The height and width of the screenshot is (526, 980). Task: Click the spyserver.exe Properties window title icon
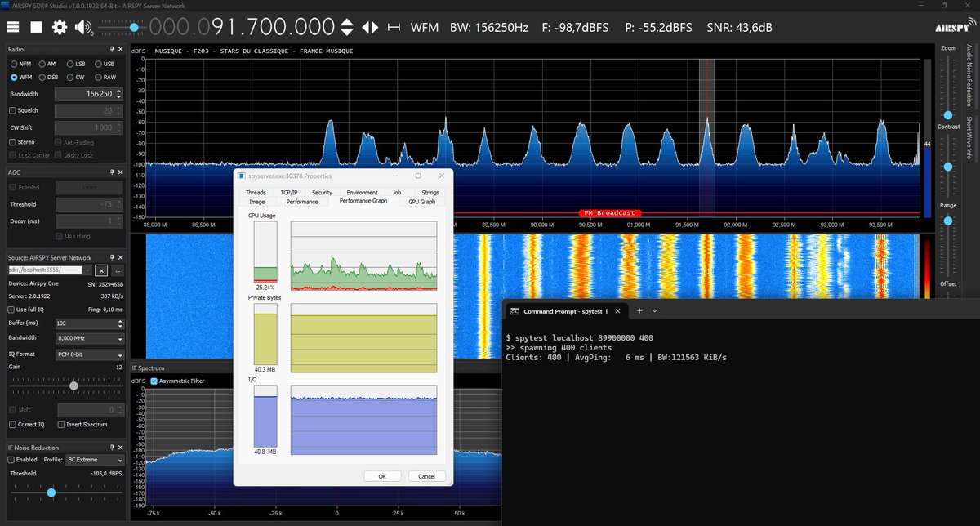point(241,176)
